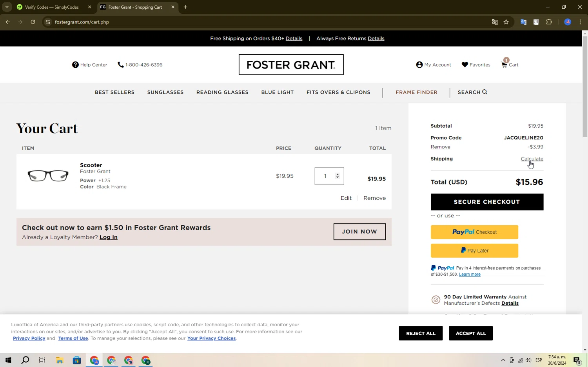The image size is (588, 367).
Task: Show hidden system tray icons
Action: 503,360
